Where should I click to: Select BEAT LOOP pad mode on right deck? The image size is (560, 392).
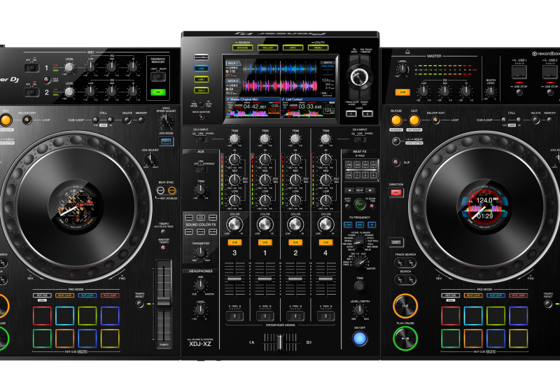point(473,295)
